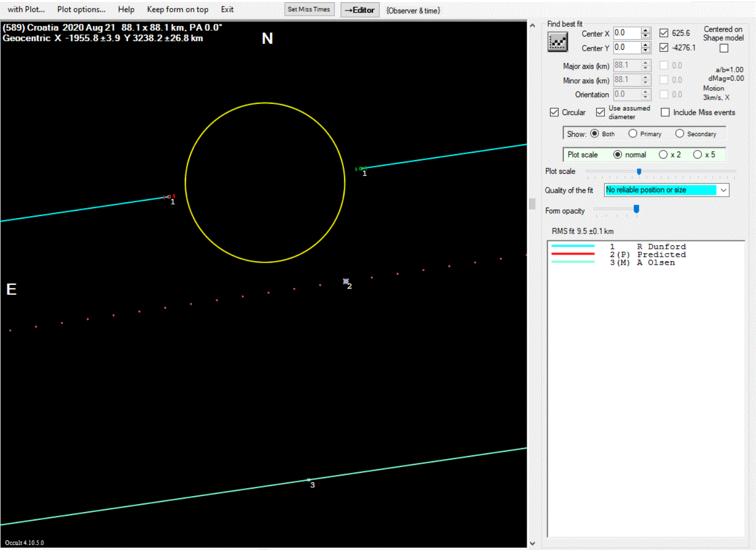Increase Center X with up arrow
The width and height of the screenshot is (756, 550).
click(x=646, y=30)
